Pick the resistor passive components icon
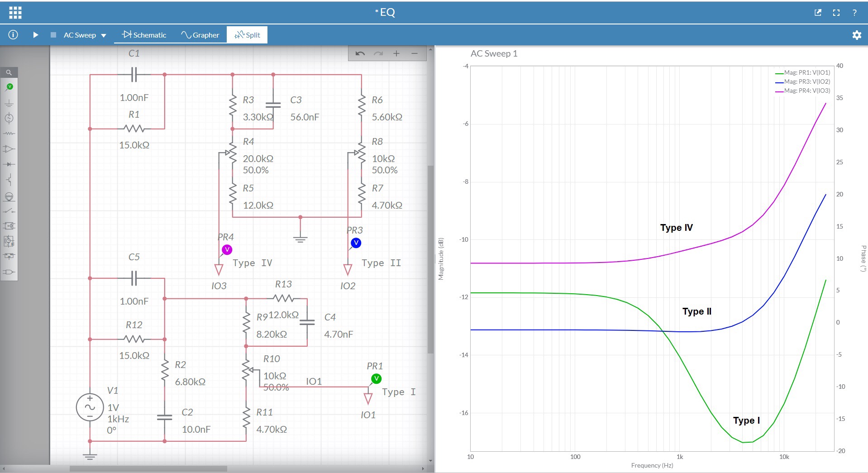Screen dimensions: 868x473 click(x=9, y=134)
